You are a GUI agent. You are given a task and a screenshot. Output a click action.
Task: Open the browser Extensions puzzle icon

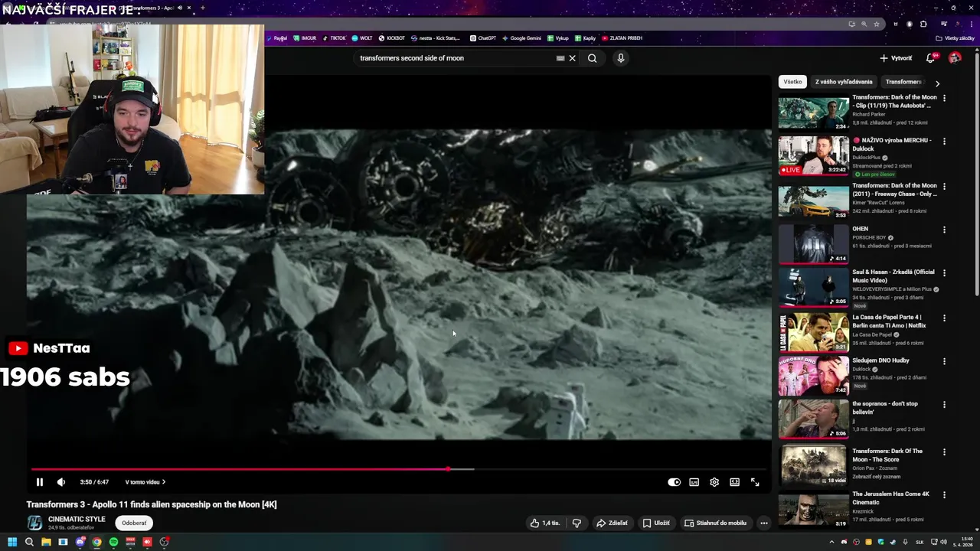click(923, 24)
